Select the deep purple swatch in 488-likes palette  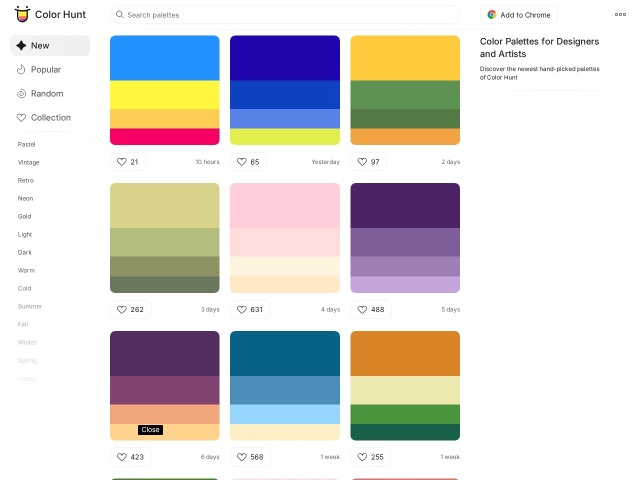405,206
